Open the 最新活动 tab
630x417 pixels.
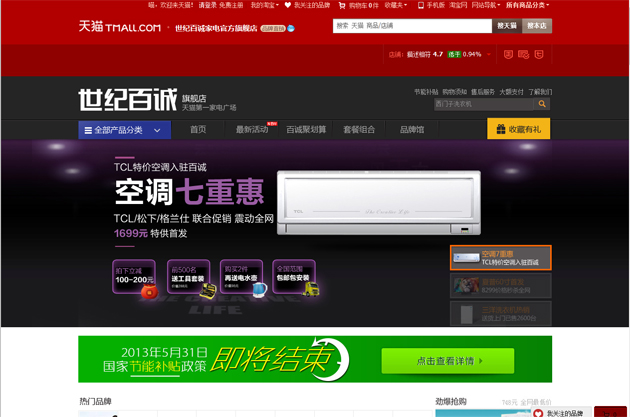click(252, 129)
